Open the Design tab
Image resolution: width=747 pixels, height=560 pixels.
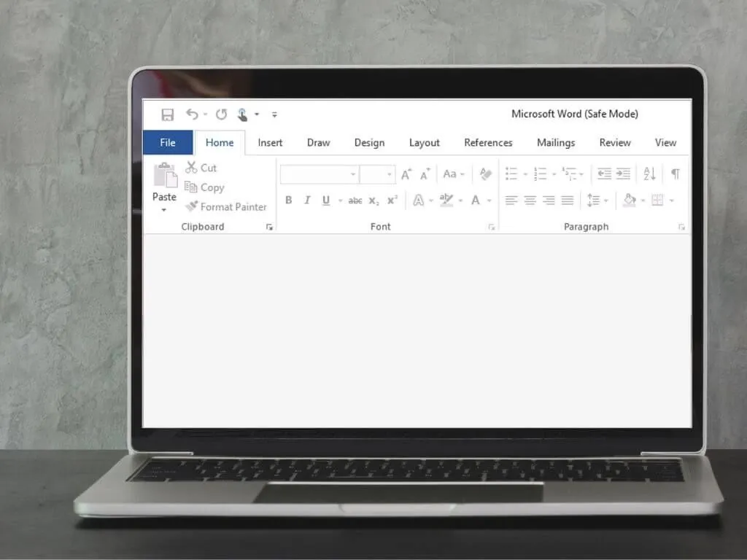point(369,143)
